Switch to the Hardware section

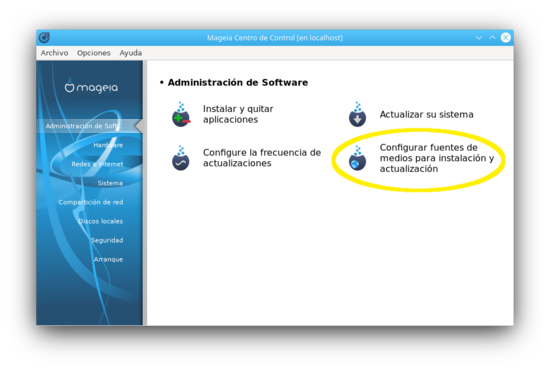pyautogui.click(x=108, y=145)
